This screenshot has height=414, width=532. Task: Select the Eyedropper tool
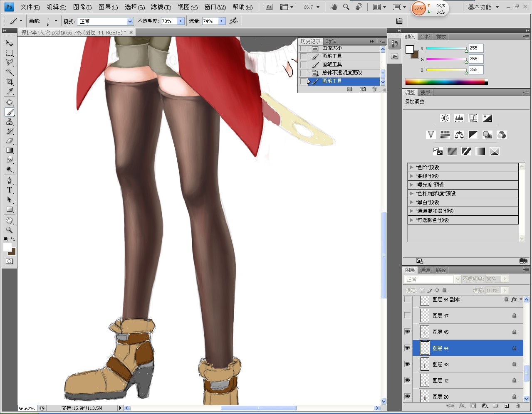[x=9, y=91]
